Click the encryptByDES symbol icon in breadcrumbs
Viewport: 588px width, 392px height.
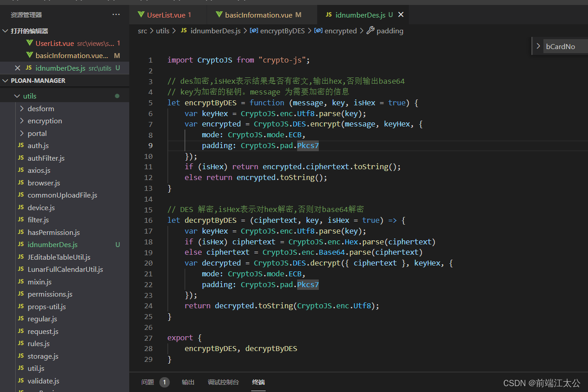tap(254, 31)
